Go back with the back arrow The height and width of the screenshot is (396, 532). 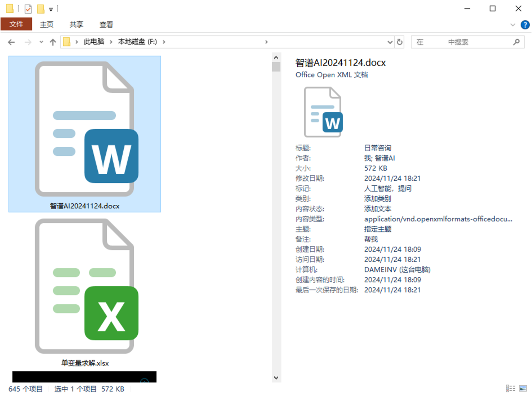pyautogui.click(x=12, y=42)
